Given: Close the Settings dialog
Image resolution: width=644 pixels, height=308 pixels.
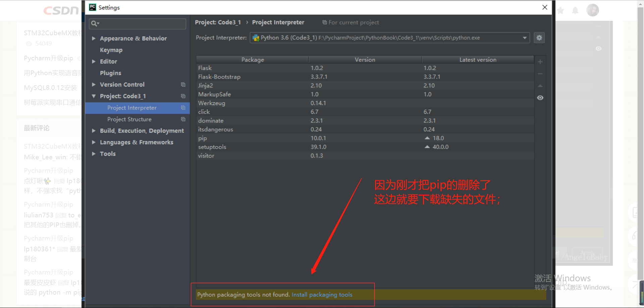Looking at the screenshot, I should point(545,7).
